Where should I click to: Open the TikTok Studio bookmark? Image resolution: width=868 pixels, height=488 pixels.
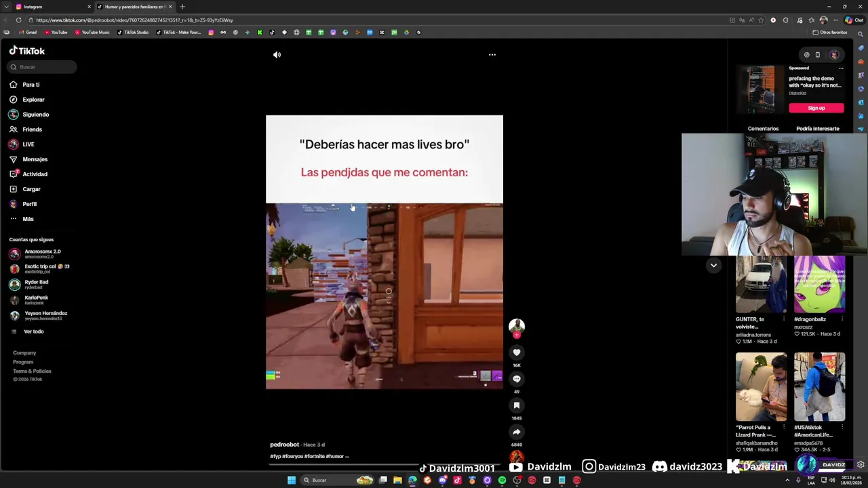pos(133,33)
